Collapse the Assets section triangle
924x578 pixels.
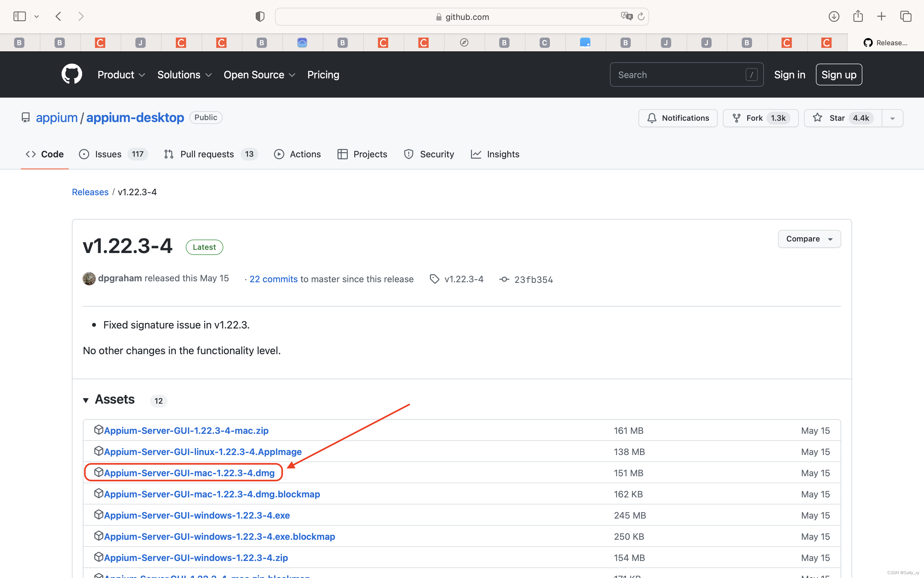coord(86,400)
